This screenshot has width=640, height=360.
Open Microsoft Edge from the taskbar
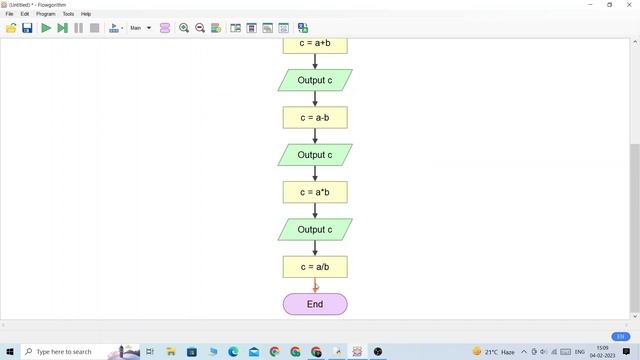point(233,351)
